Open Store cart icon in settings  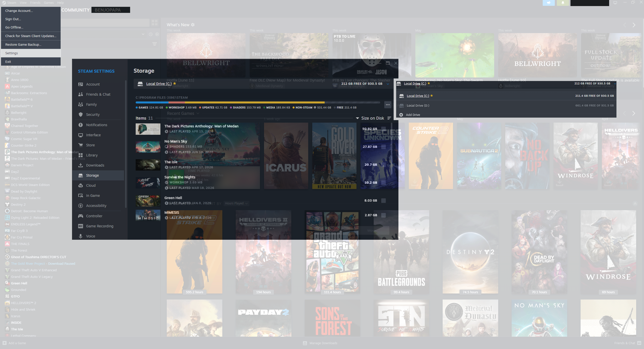(x=81, y=145)
